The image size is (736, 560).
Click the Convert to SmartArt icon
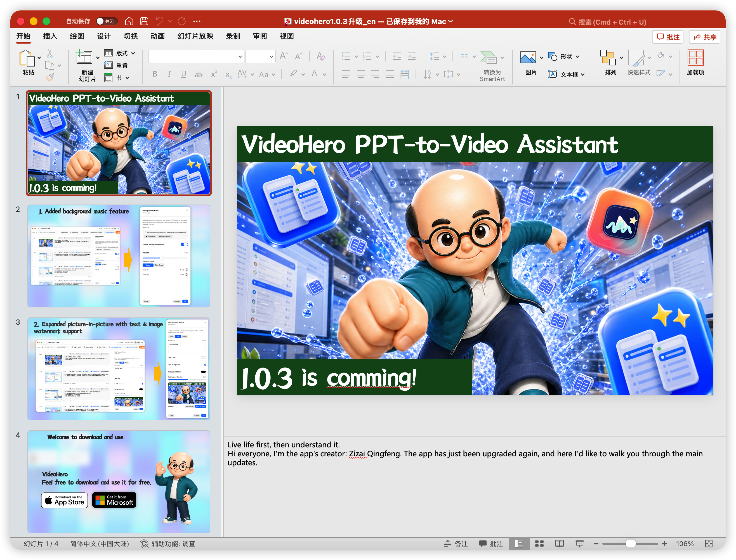489,57
